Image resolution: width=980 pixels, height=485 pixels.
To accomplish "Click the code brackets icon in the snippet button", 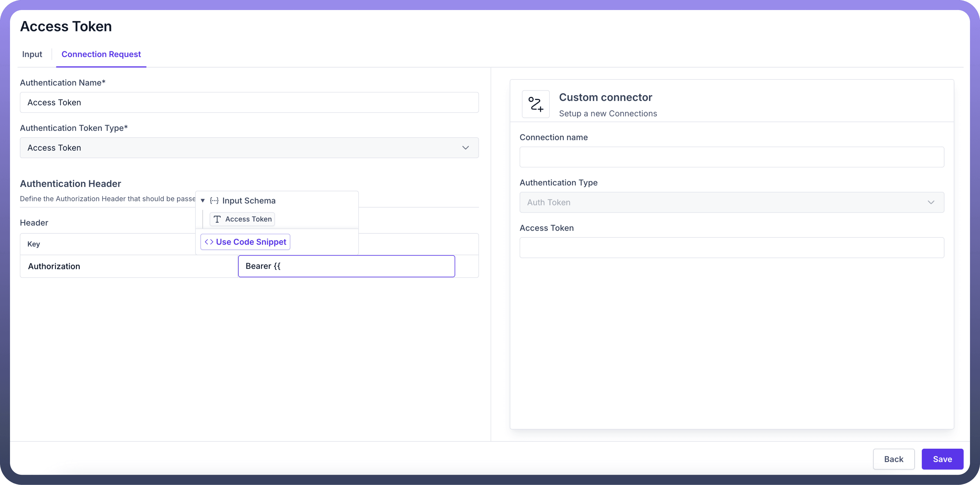I will click(209, 242).
